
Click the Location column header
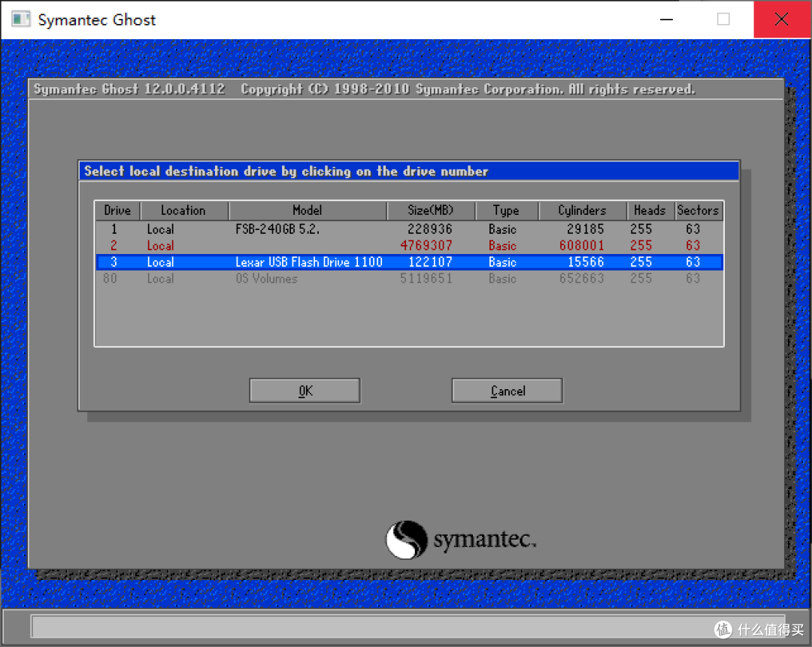click(x=183, y=210)
